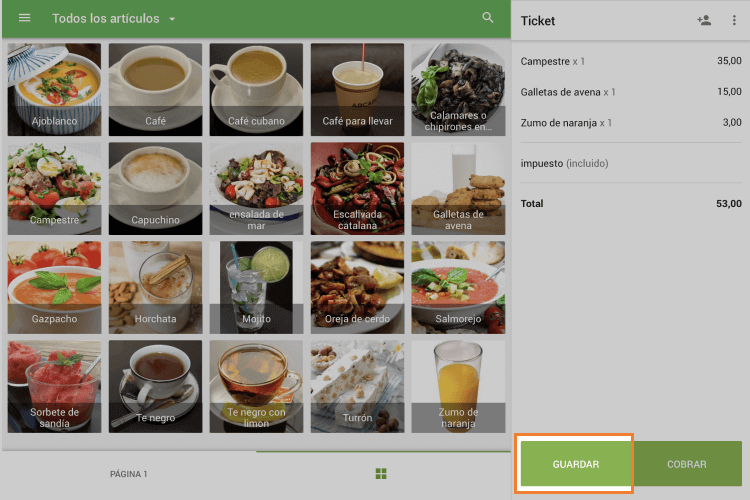Edit Campestre x 1 ticket line
The height and width of the screenshot is (500, 750).
(x=631, y=61)
